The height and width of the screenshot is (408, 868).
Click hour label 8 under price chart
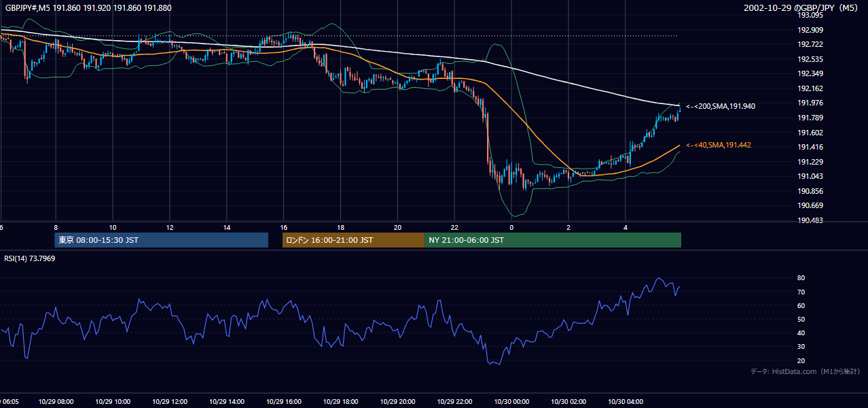pos(56,227)
